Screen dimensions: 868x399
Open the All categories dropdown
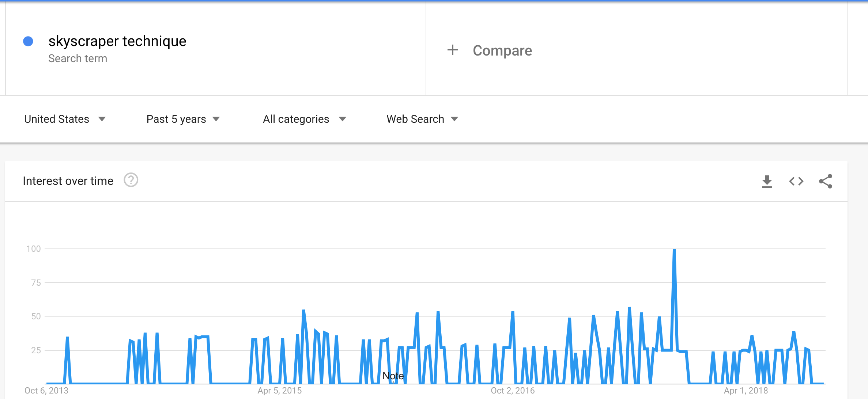[x=304, y=119]
